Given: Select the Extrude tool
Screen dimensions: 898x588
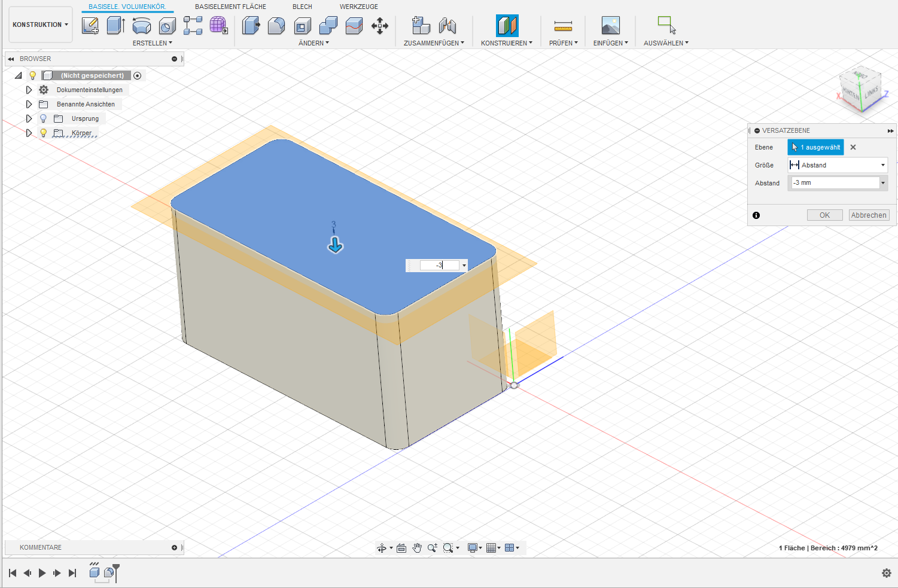Looking at the screenshot, I should pyautogui.click(x=115, y=26).
